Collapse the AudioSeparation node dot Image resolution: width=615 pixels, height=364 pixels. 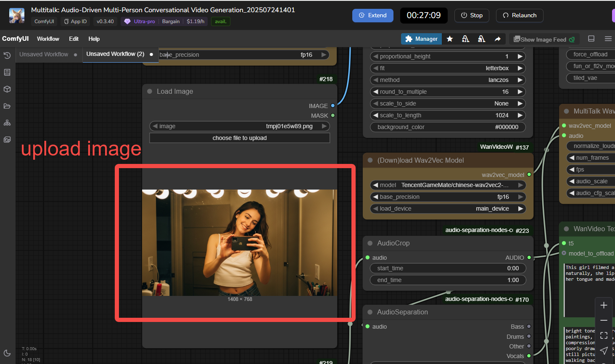coord(370,312)
